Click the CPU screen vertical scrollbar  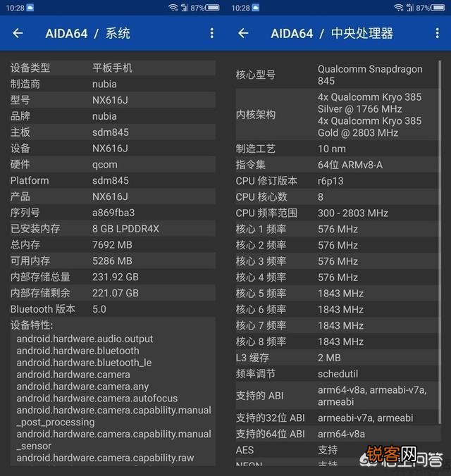(x=440, y=242)
